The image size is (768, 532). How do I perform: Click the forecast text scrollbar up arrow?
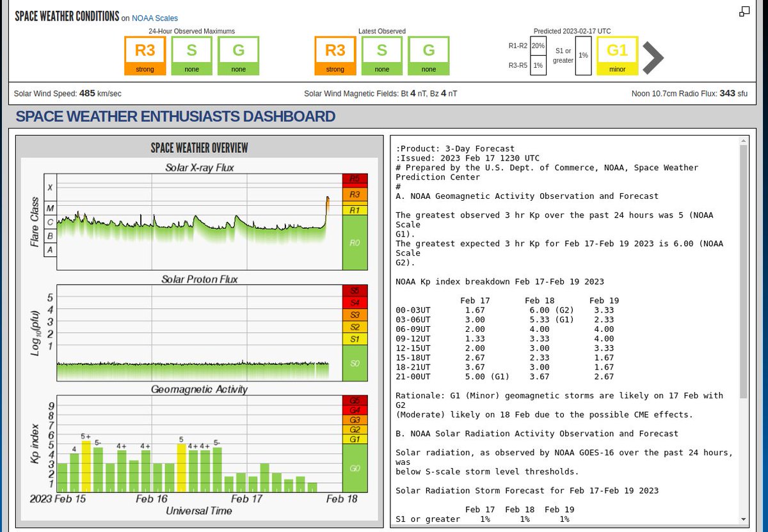pyautogui.click(x=743, y=140)
